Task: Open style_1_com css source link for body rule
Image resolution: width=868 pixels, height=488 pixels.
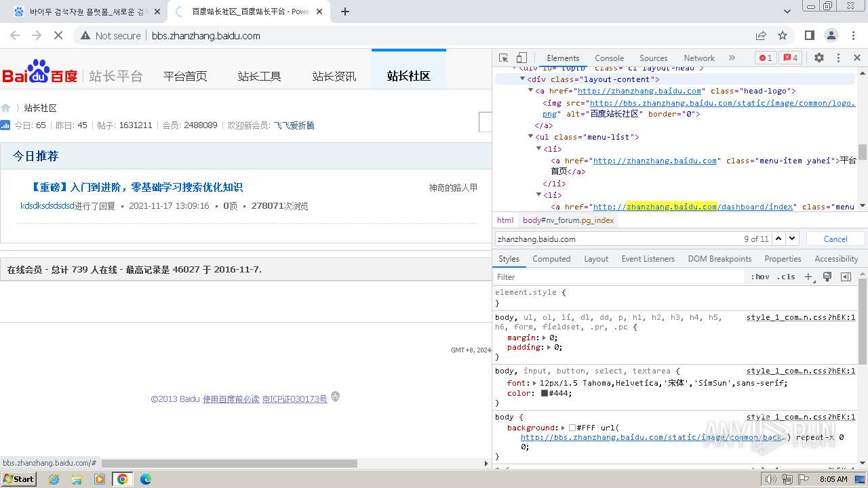Action: pyautogui.click(x=800, y=417)
